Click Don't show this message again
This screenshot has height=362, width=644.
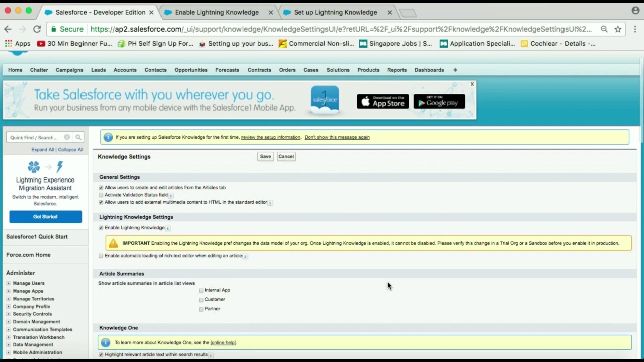point(337,137)
